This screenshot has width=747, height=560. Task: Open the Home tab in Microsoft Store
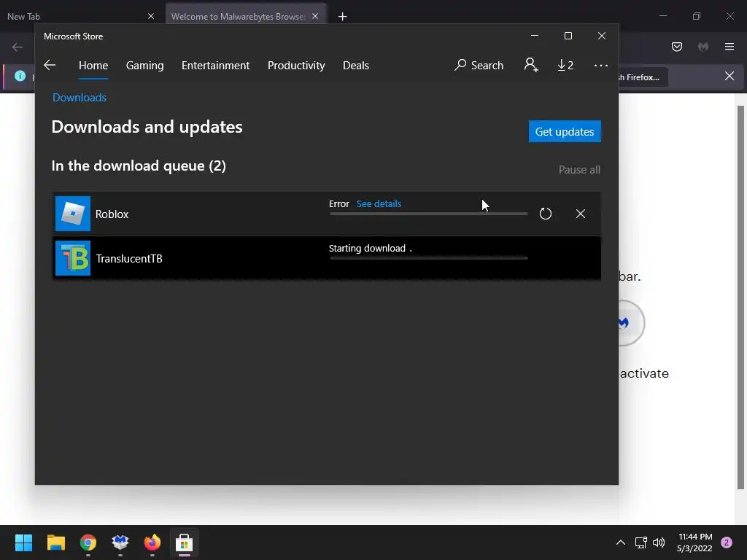[x=93, y=65]
